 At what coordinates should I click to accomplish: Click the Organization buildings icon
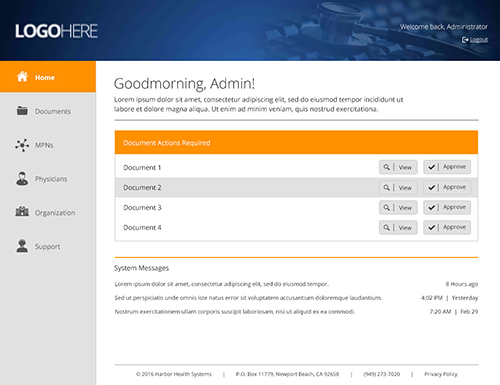22,211
